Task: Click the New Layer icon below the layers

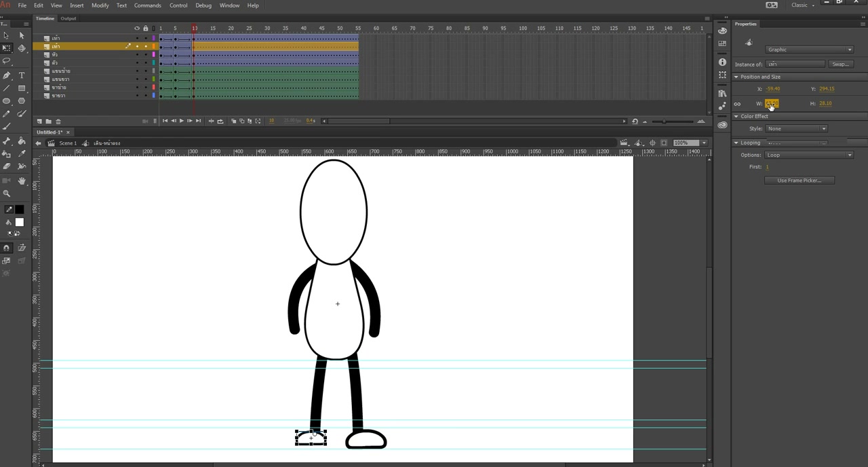Action: tap(39, 122)
